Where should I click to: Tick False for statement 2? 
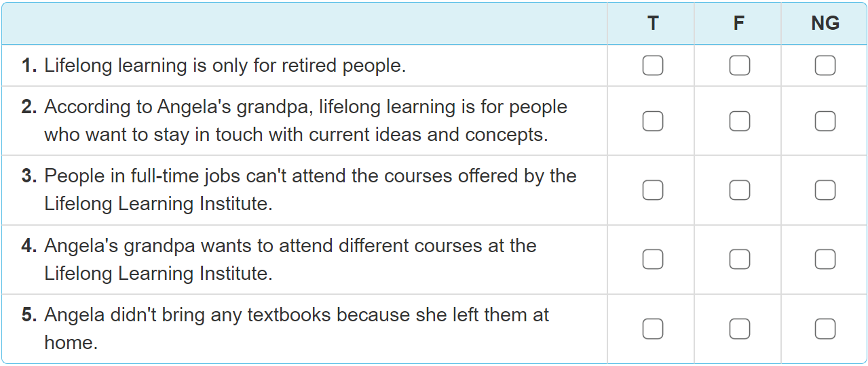pyautogui.click(x=739, y=121)
